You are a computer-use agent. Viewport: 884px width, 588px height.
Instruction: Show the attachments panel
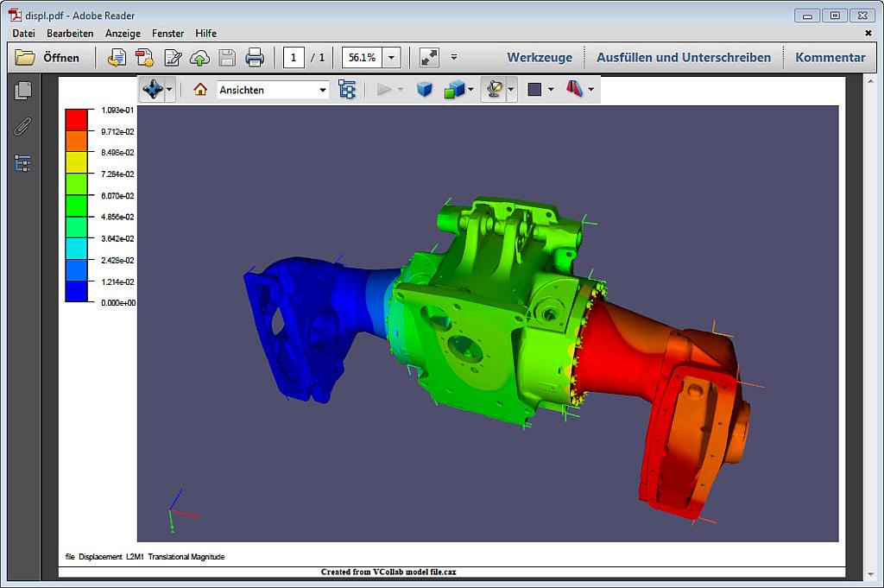(x=22, y=126)
